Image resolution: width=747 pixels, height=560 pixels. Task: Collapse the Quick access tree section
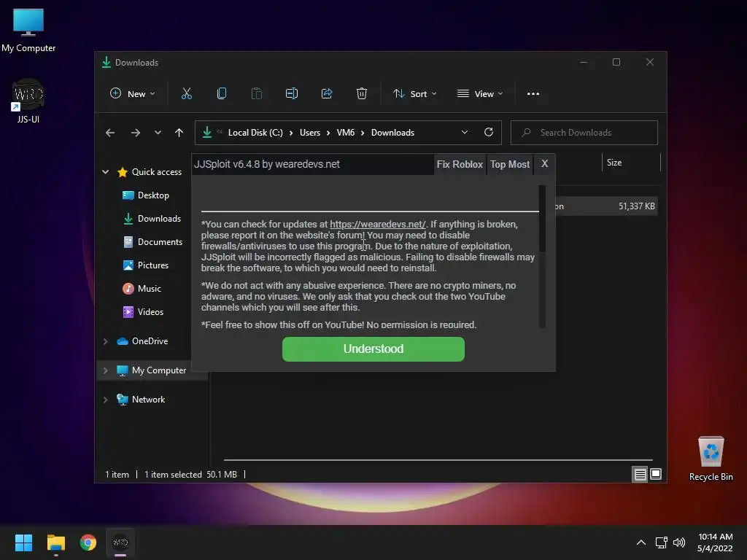coord(106,172)
